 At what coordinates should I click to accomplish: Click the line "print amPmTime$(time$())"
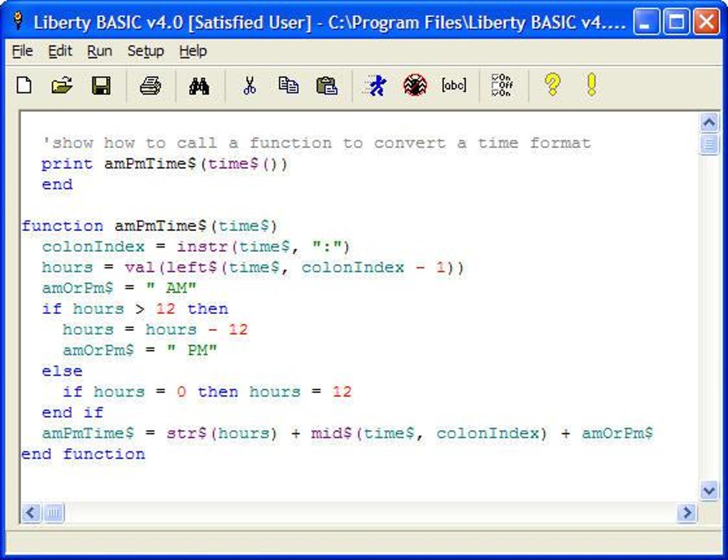tap(165, 164)
